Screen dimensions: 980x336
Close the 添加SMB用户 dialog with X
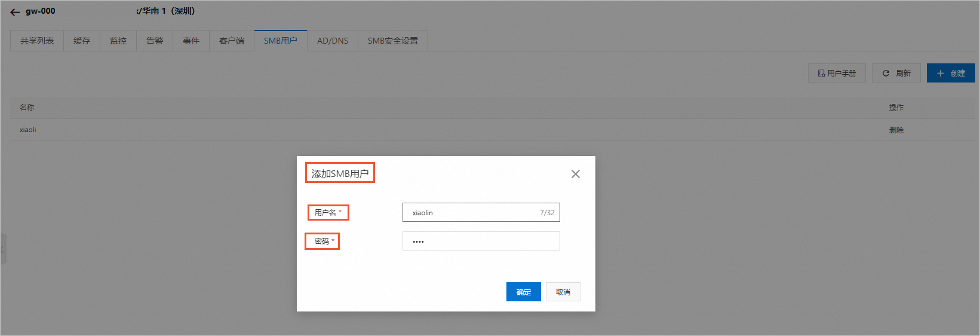pyautogui.click(x=576, y=174)
